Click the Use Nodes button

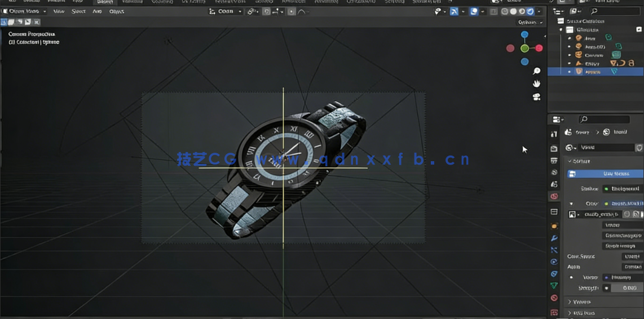tap(606, 174)
